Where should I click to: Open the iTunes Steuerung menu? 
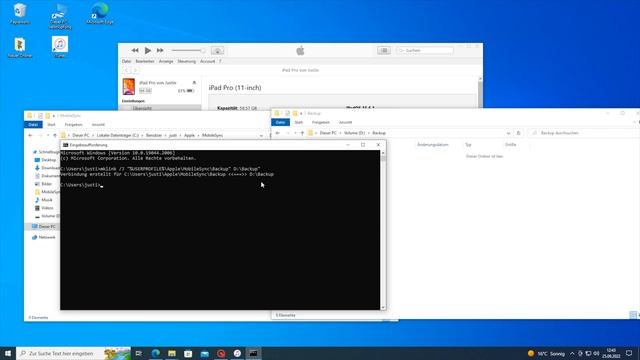[x=187, y=61]
